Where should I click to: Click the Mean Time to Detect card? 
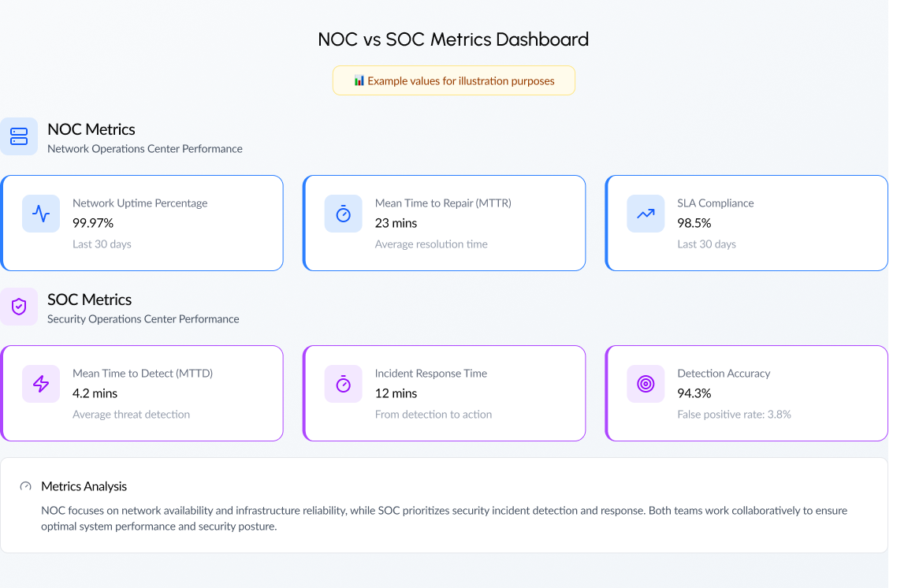coord(142,393)
